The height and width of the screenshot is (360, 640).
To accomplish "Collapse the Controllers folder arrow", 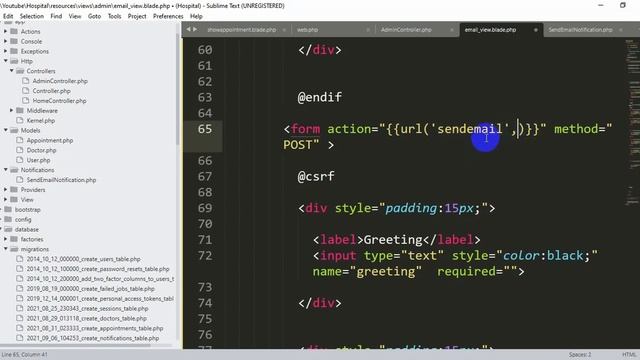I will pyautogui.click(x=11, y=71).
